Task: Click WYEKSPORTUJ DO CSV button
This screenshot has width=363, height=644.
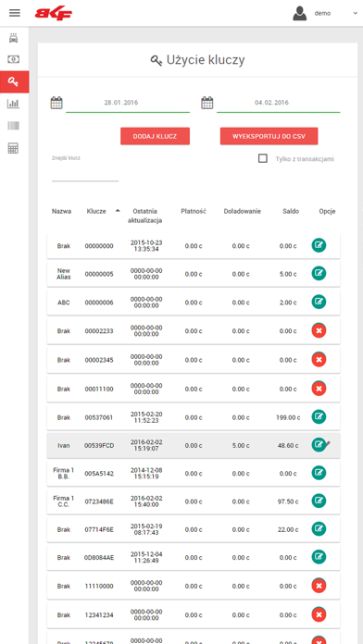Action: tap(269, 136)
